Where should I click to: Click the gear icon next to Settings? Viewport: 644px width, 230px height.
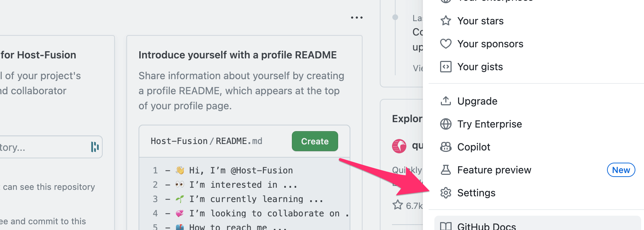(445, 193)
